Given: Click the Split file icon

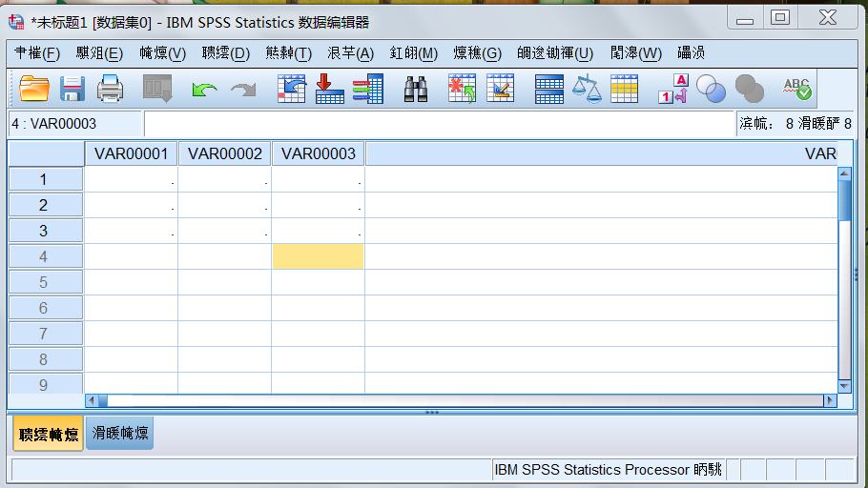Looking at the screenshot, I should (x=549, y=89).
